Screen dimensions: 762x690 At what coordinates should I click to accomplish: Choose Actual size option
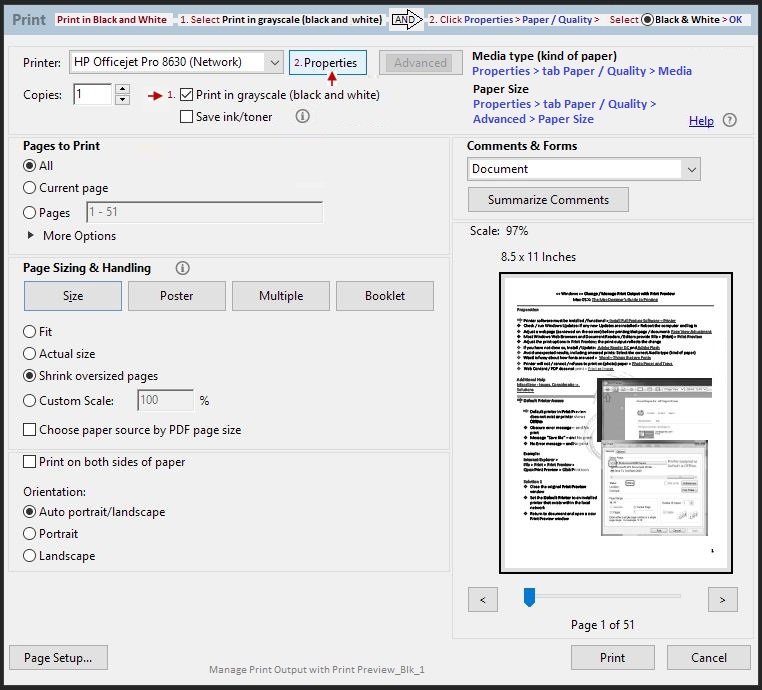click(x=30, y=354)
